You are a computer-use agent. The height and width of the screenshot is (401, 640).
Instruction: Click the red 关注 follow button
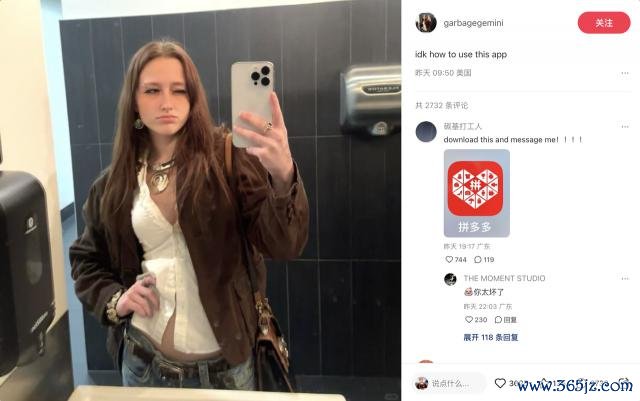[604, 22]
